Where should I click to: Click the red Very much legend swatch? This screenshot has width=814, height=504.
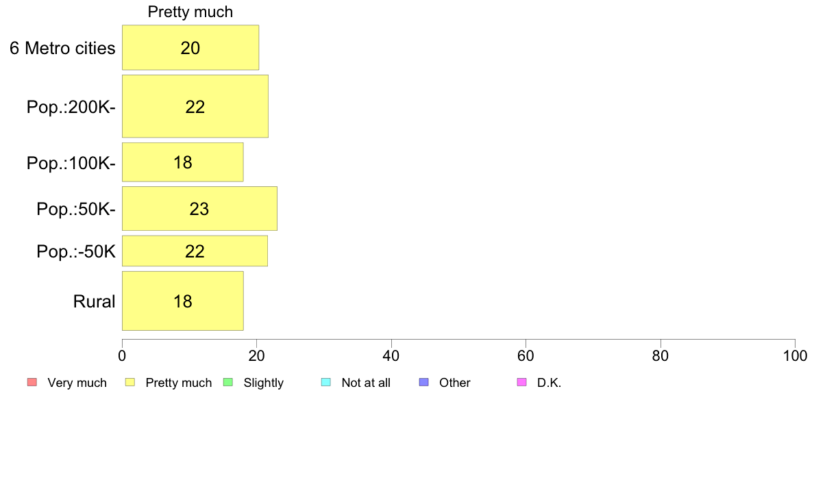pos(32,383)
